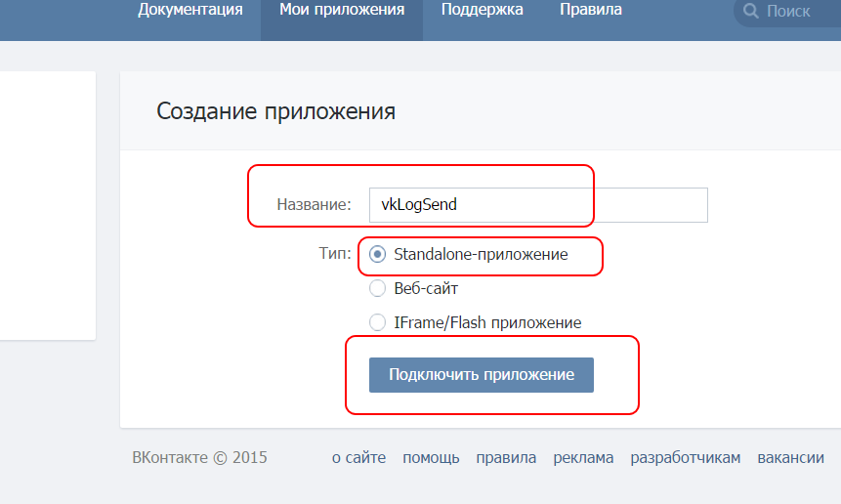Screen dimensions: 841x504
Task: Click the Подключить приложение button
Action: 482,375
